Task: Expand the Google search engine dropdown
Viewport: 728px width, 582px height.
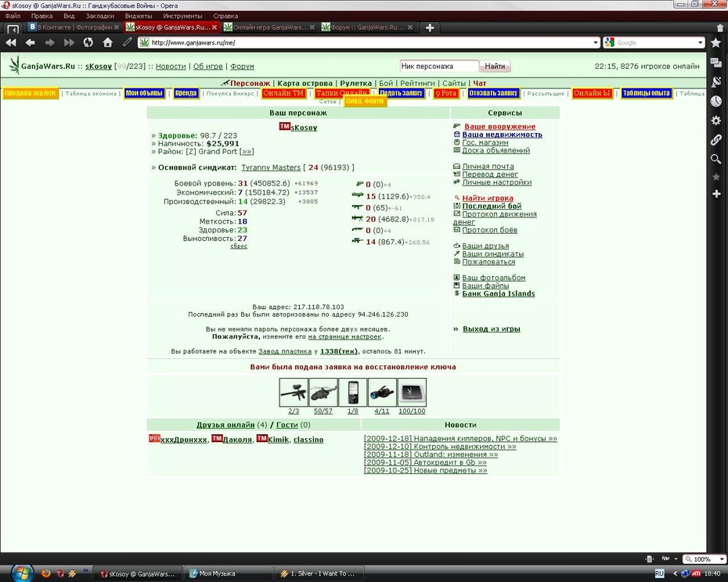Action: pos(700,43)
